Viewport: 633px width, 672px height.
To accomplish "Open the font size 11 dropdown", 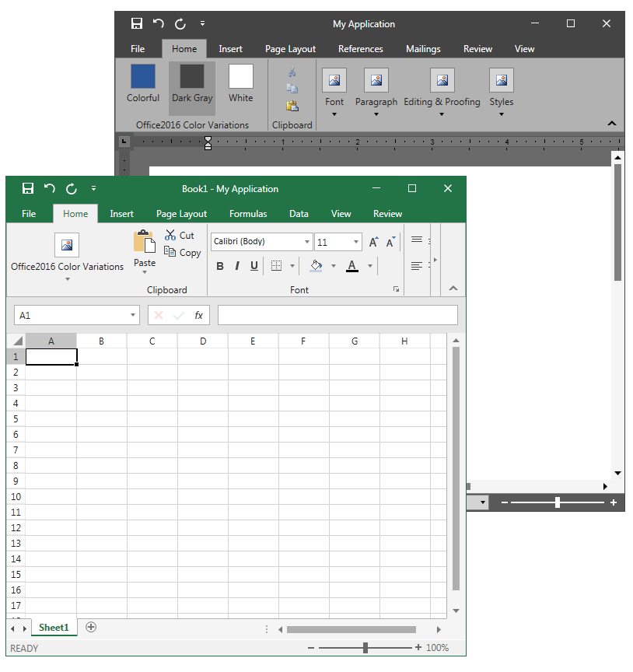I will click(x=355, y=242).
